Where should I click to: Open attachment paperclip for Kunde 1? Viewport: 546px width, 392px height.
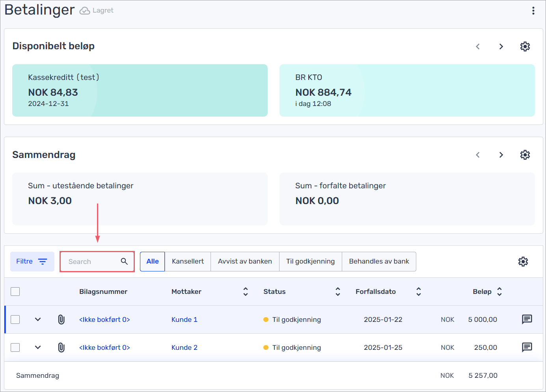tap(61, 320)
